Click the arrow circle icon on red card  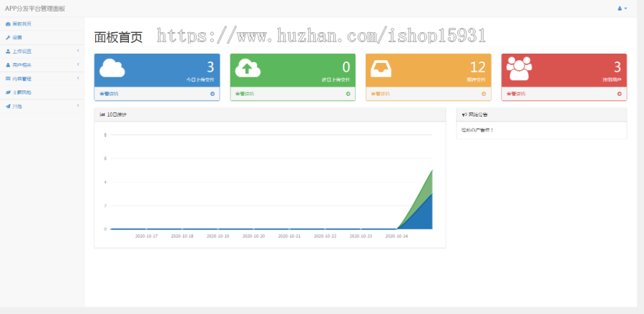click(x=620, y=94)
